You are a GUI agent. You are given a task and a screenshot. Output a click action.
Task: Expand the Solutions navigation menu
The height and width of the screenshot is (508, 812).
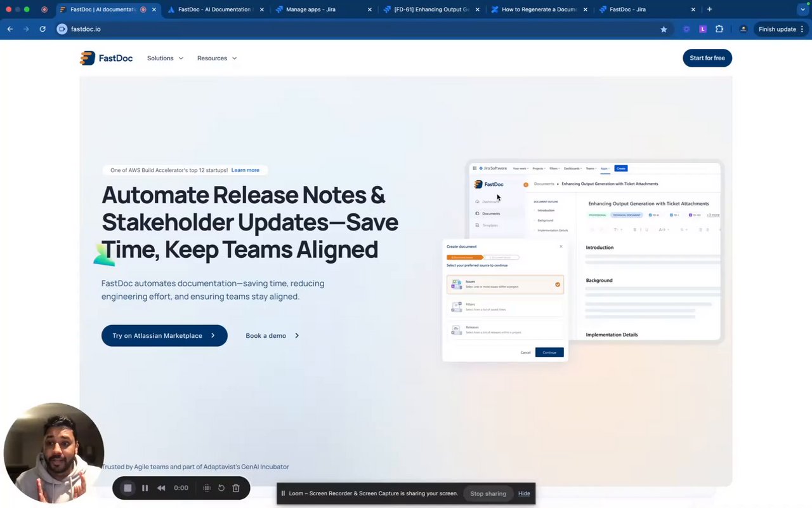pos(165,58)
